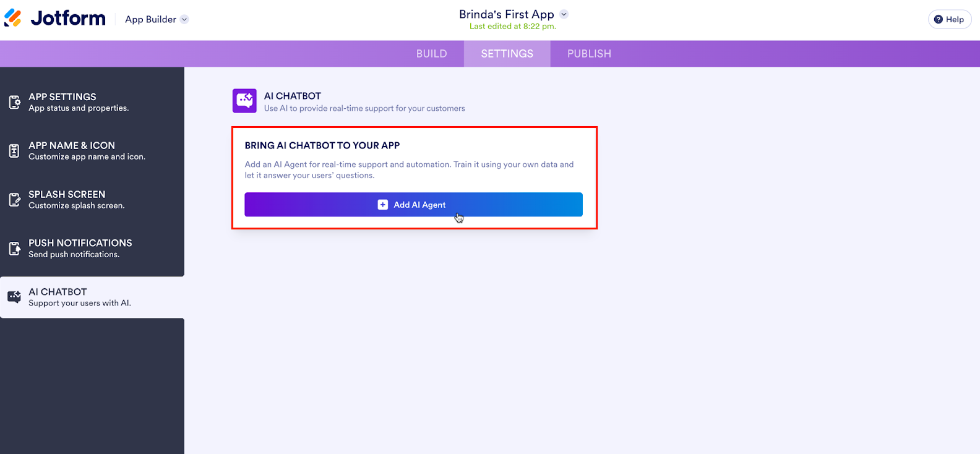Viewport: 980px width, 454px height.
Task: Go to the PUBLISH tab
Action: click(589, 54)
